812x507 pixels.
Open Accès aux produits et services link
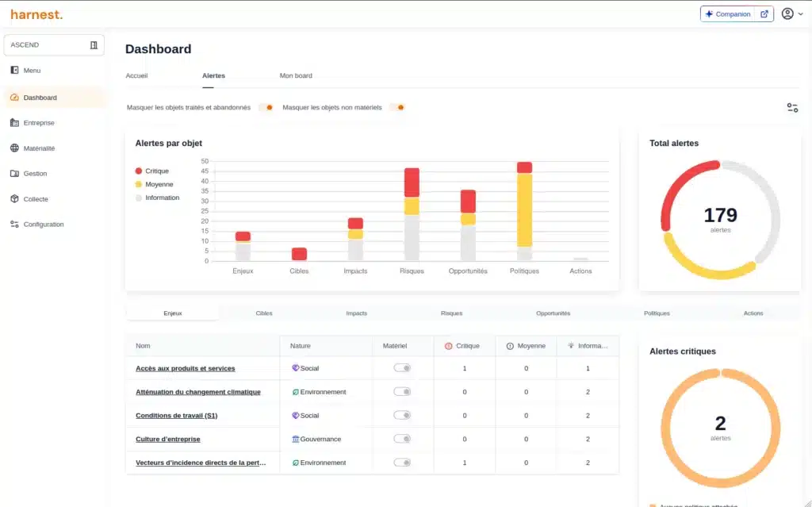pos(186,368)
